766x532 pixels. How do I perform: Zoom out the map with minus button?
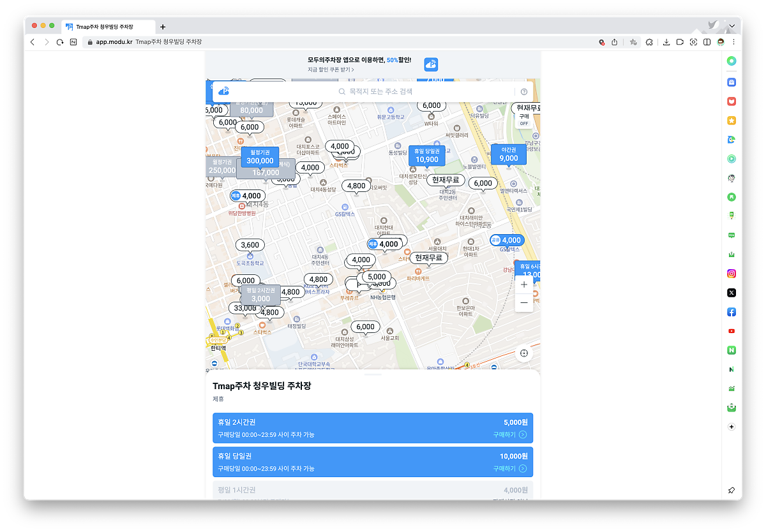click(524, 302)
